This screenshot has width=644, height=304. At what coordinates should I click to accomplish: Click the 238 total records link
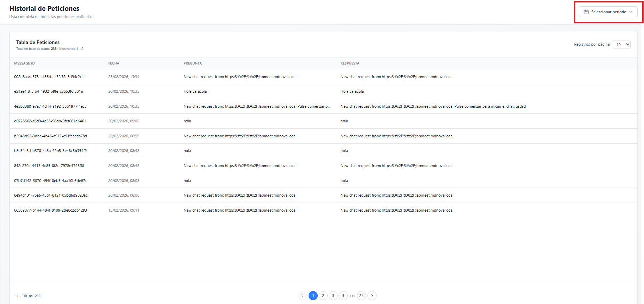(x=38, y=296)
